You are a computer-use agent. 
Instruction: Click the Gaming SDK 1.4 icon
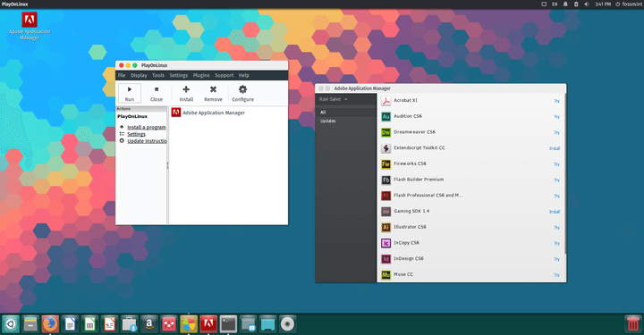click(x=386, y=211)
